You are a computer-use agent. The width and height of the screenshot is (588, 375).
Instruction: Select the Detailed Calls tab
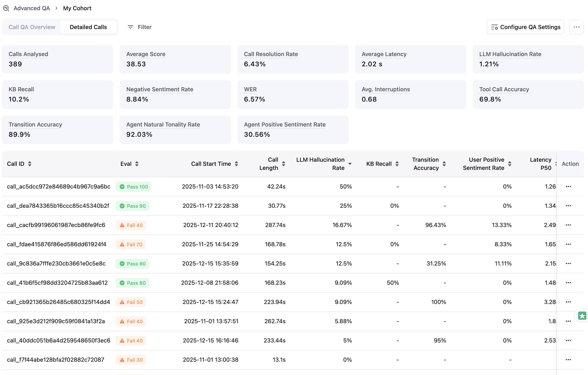tap(88, 27)
